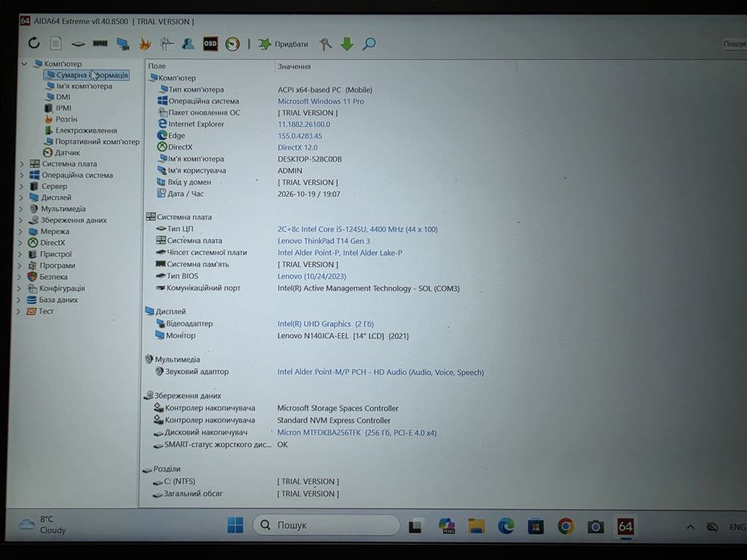
Task: Open the DirectX 12.0 link
Action: coord(297,148)
